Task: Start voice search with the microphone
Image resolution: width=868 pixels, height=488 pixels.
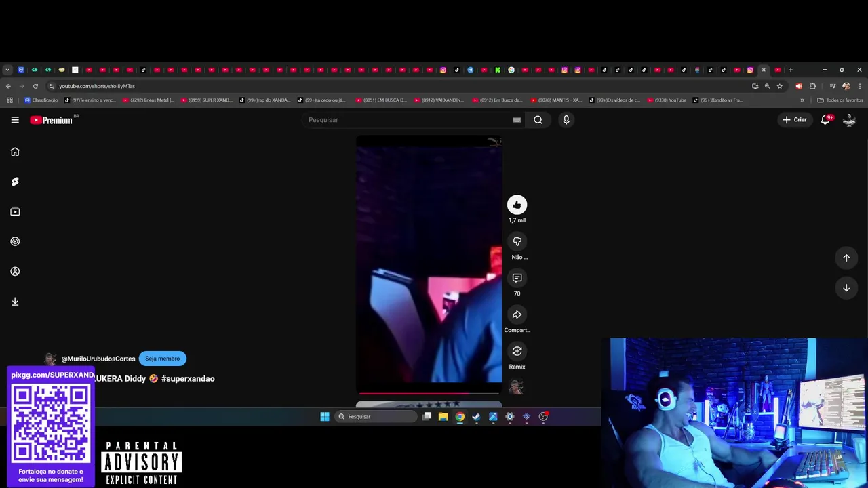Action: [566, 120]
